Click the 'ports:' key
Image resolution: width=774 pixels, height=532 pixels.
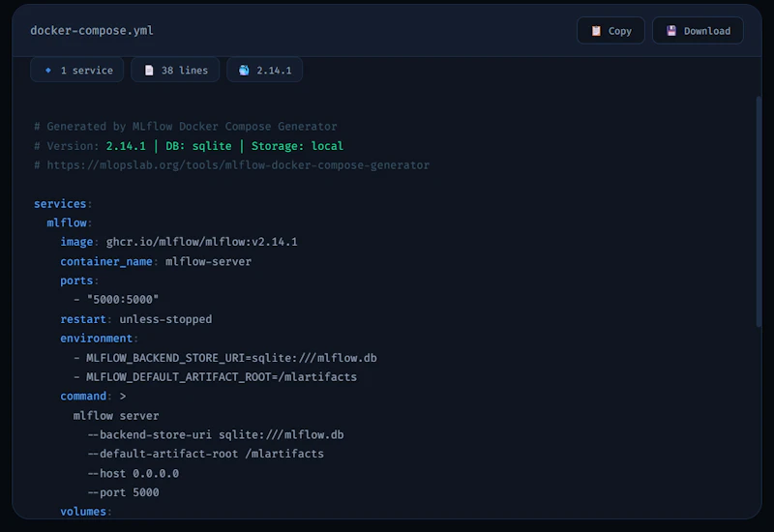[79, 281]
